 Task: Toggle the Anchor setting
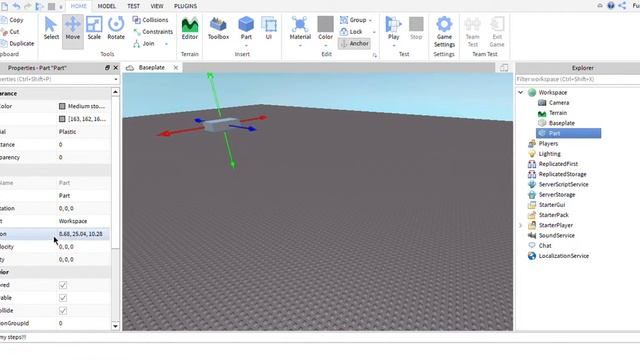coord(354,43)
